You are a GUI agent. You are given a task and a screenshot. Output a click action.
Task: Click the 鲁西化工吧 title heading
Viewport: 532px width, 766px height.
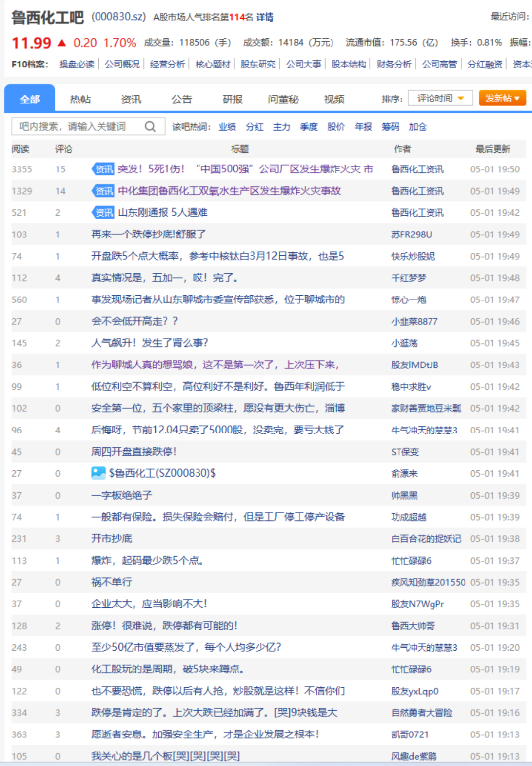48,17
